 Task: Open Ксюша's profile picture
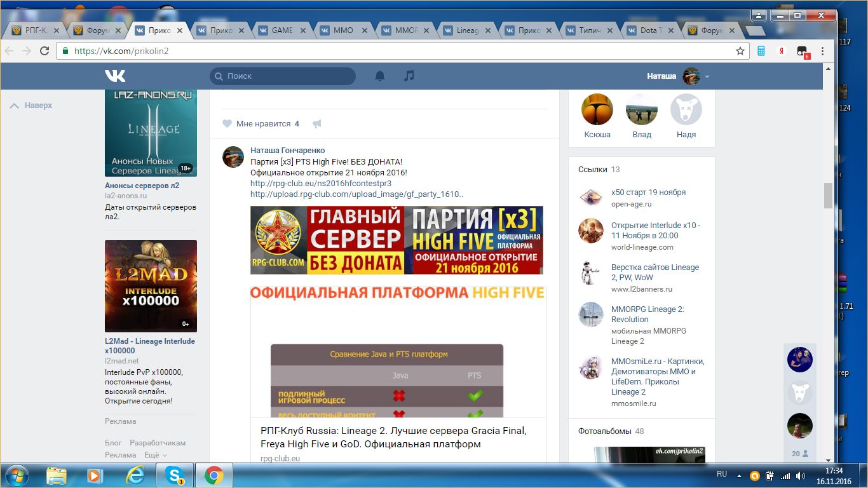(597, 109)
